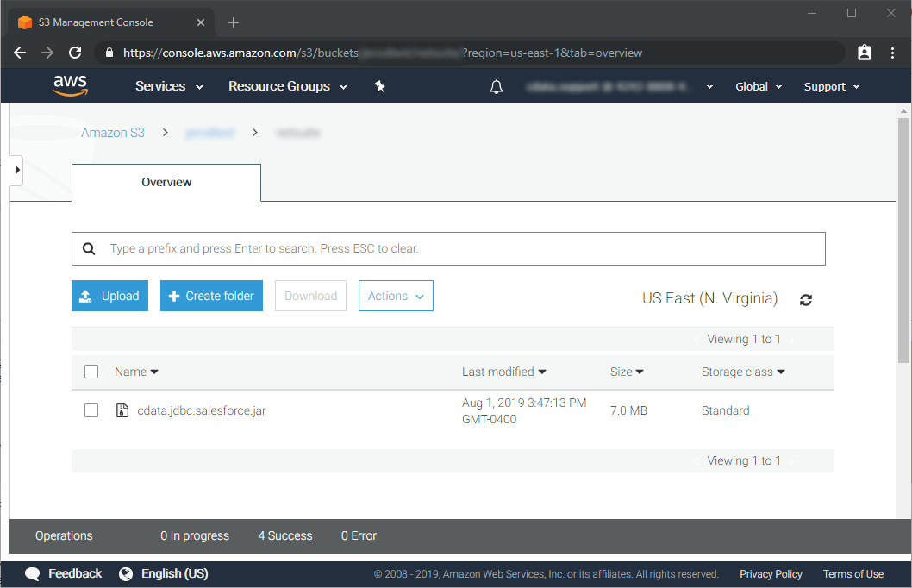Open the notifications bell icon
The height and width of the screenshot is (588, 912).
pyautogui.click(x=496, y=87)
